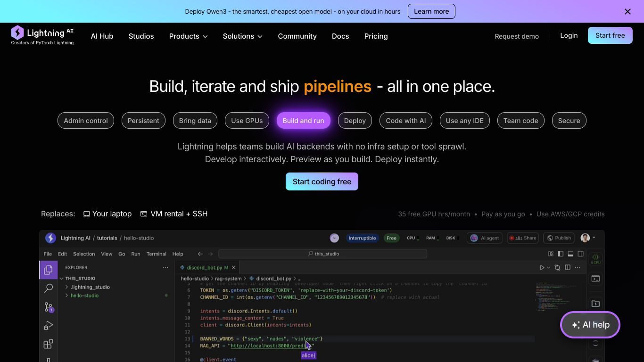Open the Extensions icon in activity bar
The width and height of the screenshot is (644, 362).
pos(48,344)
